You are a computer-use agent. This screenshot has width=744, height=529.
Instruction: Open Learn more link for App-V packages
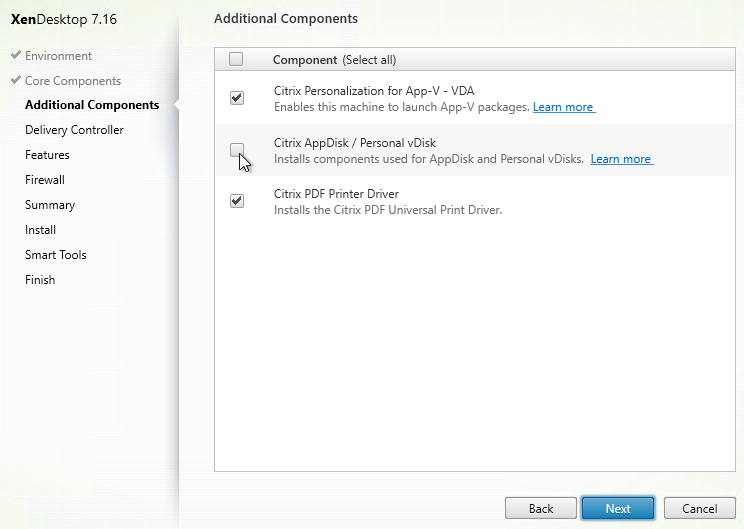point(564,107)
